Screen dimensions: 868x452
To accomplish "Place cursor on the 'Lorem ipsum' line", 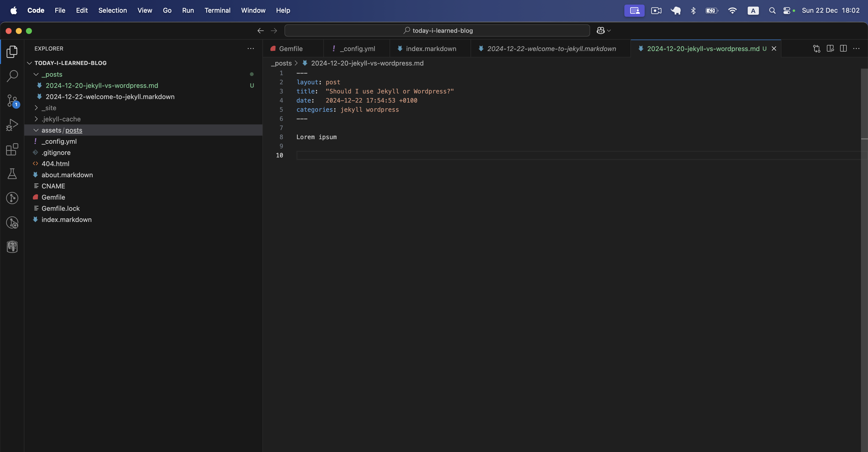I will 316,137.
